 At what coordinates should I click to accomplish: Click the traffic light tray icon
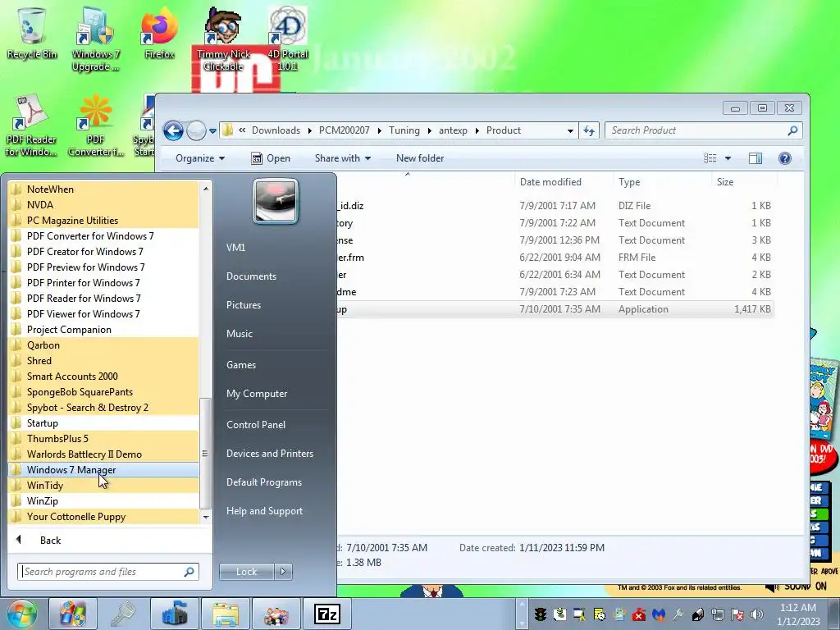pos(540,614)
